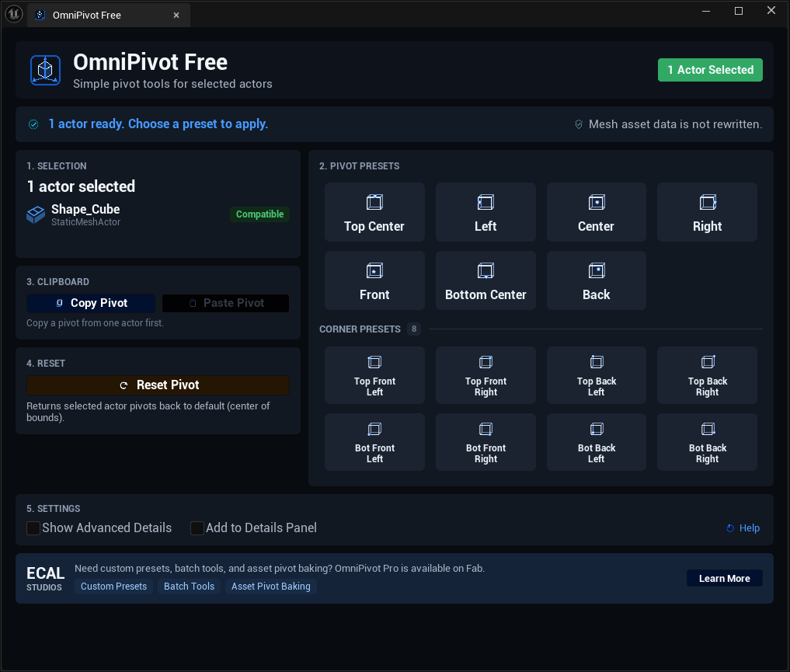Click the Batch Tools tag

189,587
